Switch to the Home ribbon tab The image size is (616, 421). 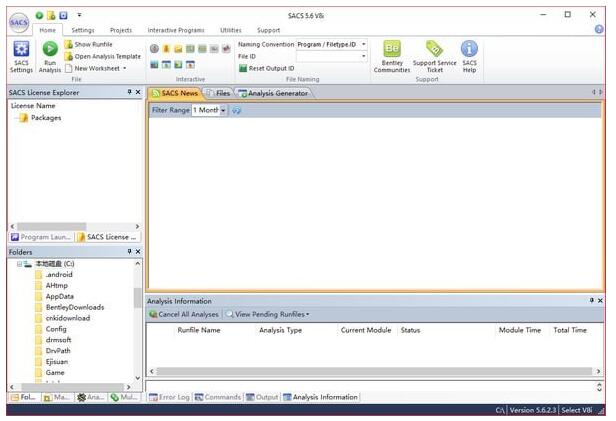click(48, 30)
